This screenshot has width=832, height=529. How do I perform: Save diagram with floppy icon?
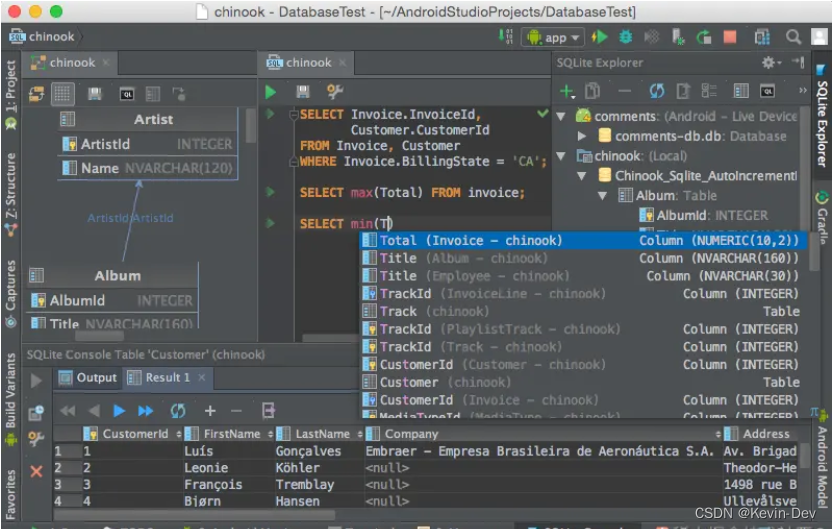tap(94, 94)
